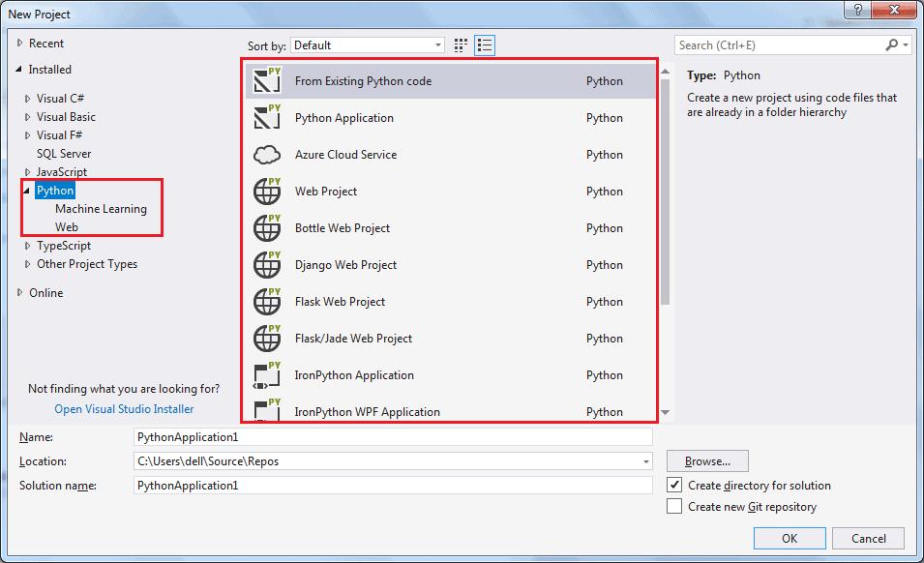Click the Flask Web Project globe icon
Screen dimensions: 924x563
tap(267, 302)
